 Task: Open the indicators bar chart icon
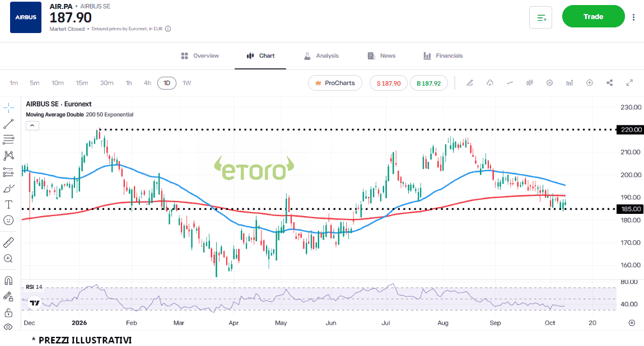[570, 83]
